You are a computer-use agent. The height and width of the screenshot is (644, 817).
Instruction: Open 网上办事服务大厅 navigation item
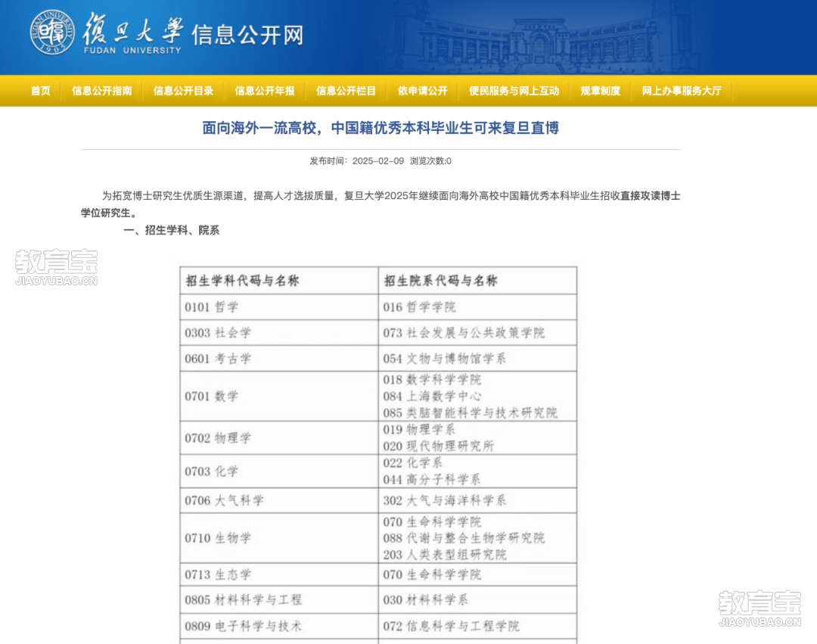coord(682,91)
